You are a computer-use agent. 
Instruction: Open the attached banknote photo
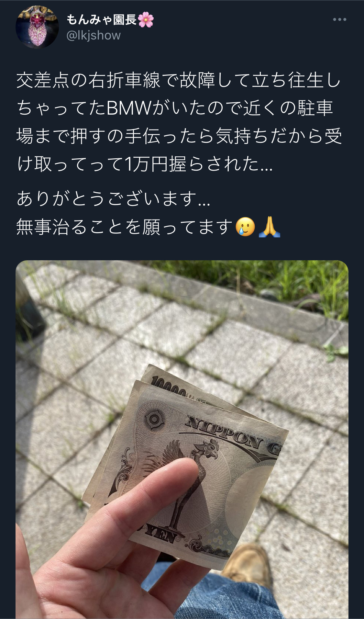coord(182,439)
